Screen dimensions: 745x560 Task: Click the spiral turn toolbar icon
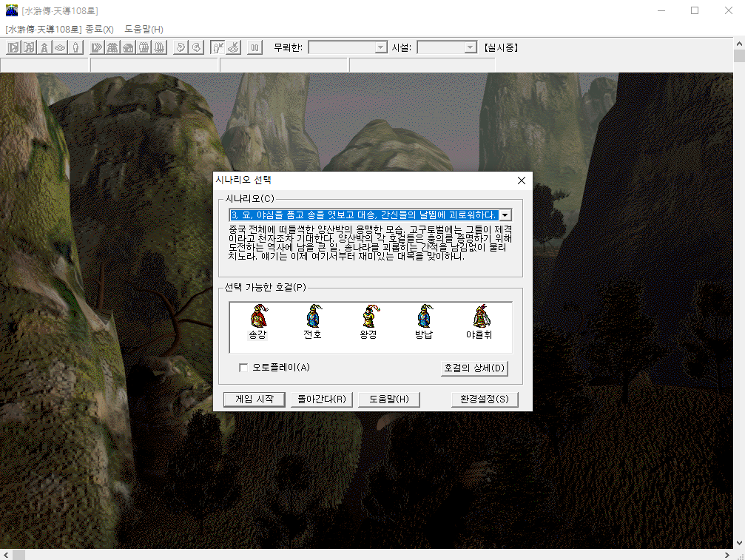click(181, 47)
